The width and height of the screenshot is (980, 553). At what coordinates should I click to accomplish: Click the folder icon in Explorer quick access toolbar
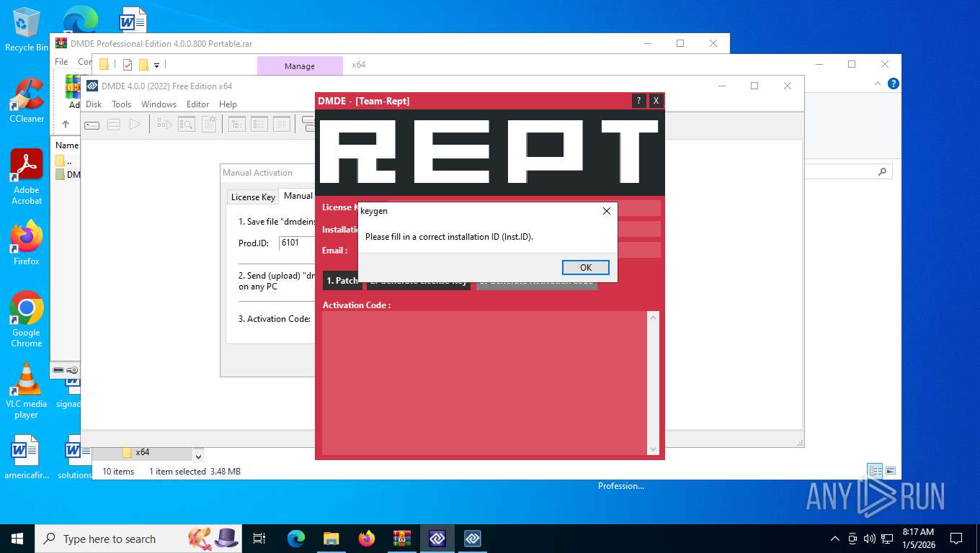click(104, 65)
